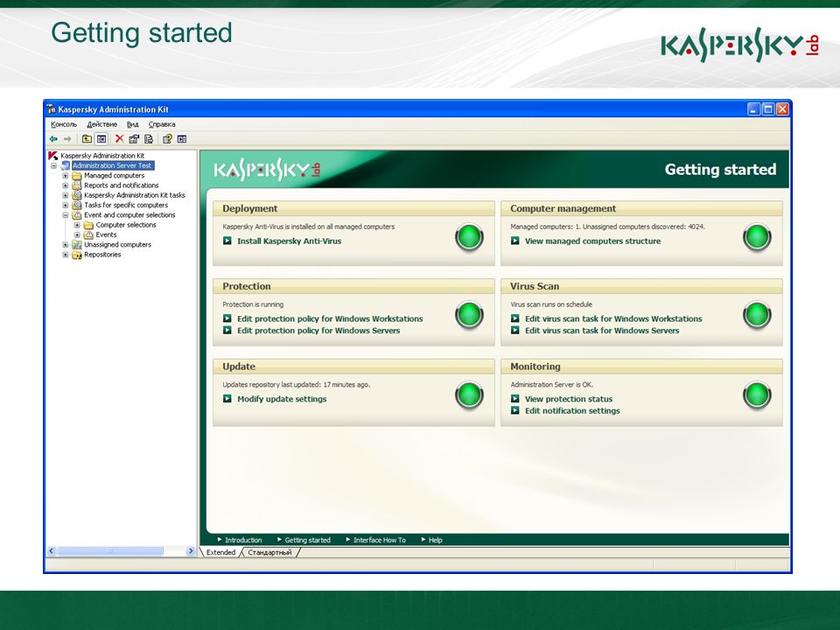The image size is (840, 630).
Task: Click View managed computers structure link
Action: pyautogui.click(x=592, y=241)
